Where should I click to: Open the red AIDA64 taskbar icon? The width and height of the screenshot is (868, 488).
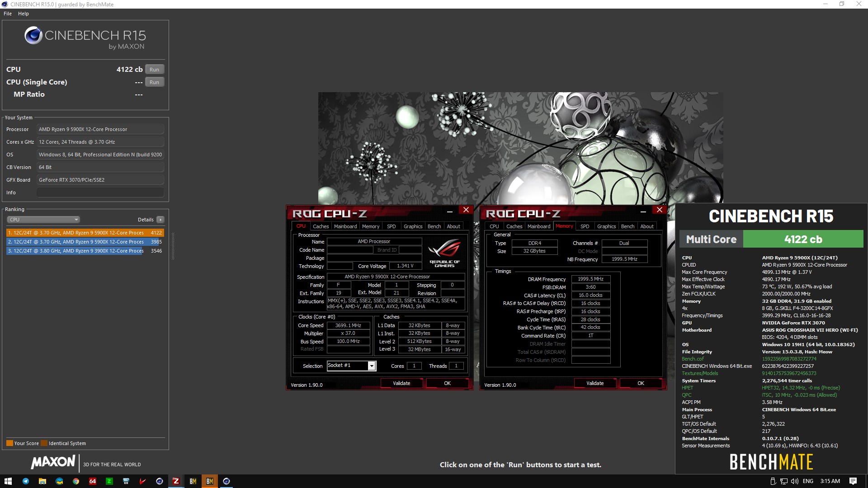coord(92,481)
